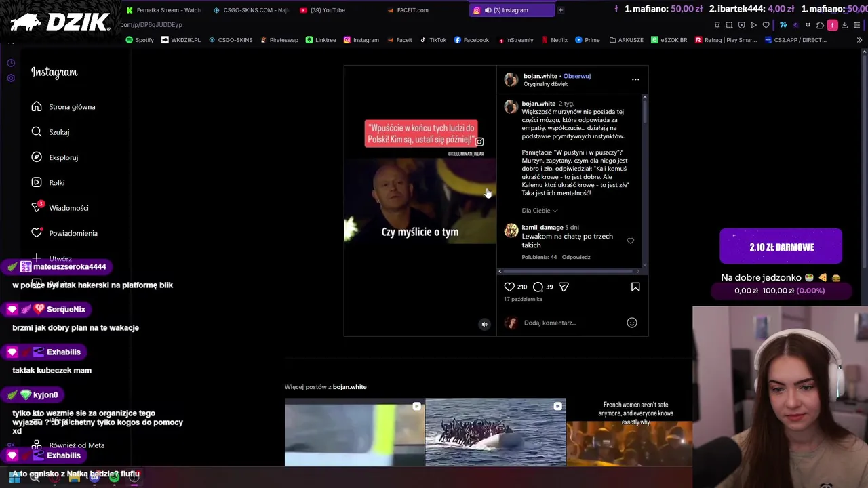This screenshot has width=868, height=488.
Task: Open Pirateswap bookmark
Action: click(x=279, y=40)
